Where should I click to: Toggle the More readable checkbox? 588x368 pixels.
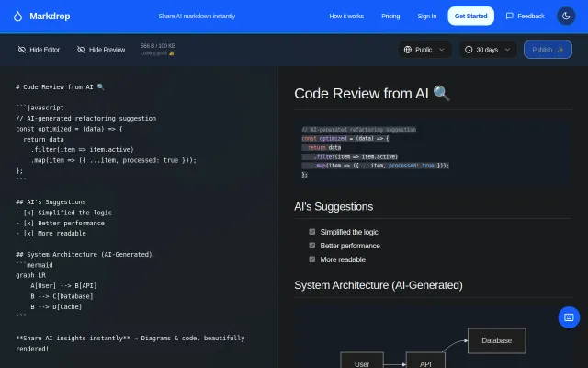point(312,259)
